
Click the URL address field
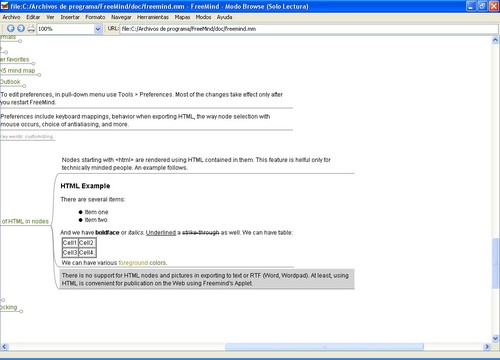coord(309,29)
